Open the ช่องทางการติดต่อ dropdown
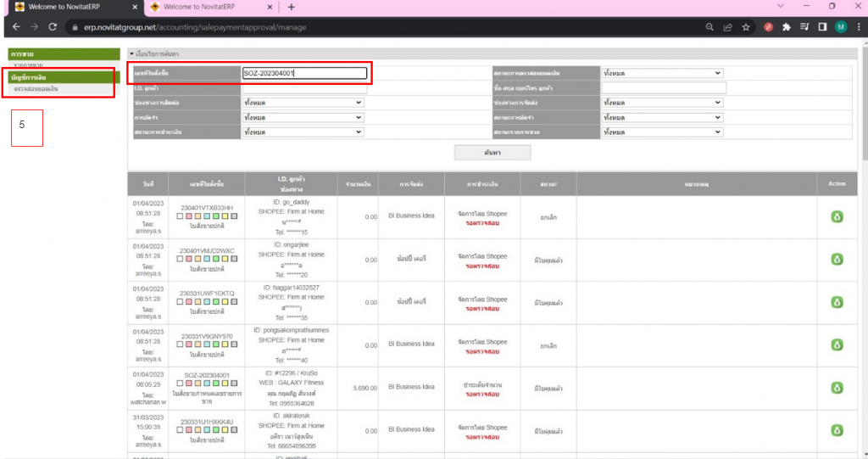Image resolution: width=868 pixels, height=459 pixels. tap(302, 103)
